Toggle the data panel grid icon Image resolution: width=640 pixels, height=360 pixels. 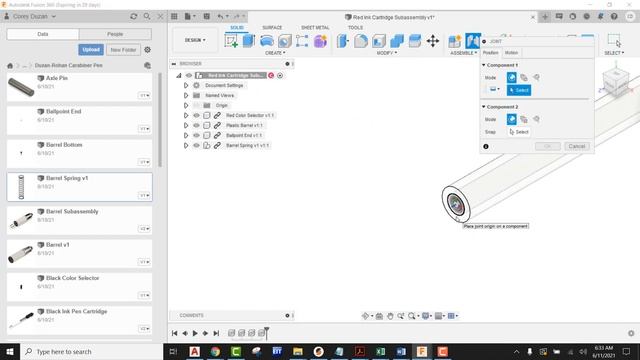(174, 16)
